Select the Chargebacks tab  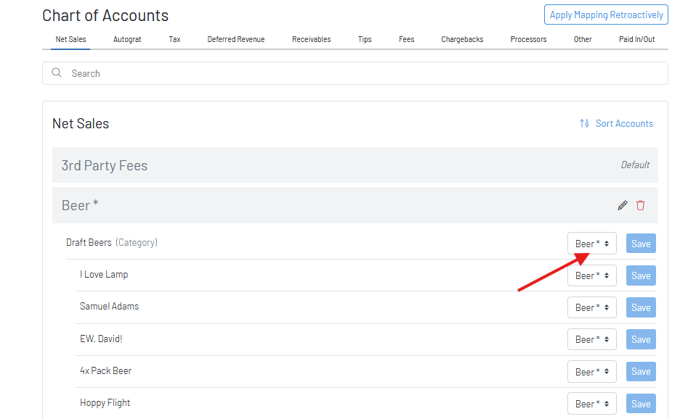coord(462,39)
